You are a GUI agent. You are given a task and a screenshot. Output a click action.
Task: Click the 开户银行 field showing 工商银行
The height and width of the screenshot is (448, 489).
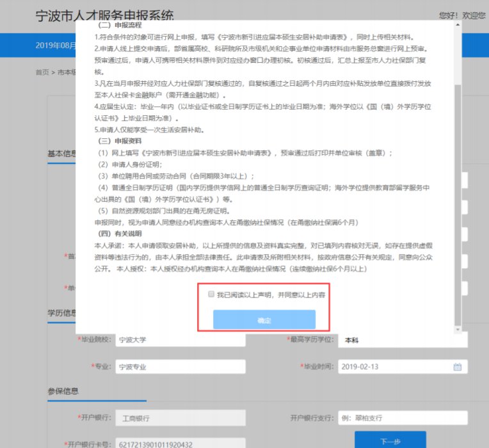point(180,418)
